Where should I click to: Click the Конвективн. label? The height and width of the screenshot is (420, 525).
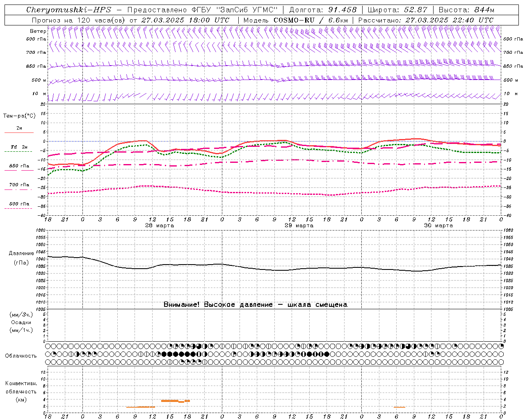pyautogui.click(x=21, y=383)
